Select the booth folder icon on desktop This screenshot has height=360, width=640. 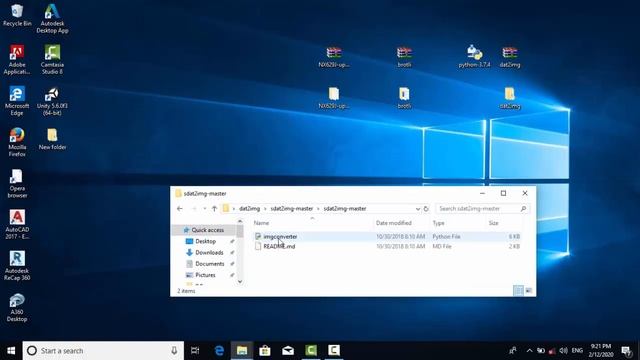[x=404, y=98]
